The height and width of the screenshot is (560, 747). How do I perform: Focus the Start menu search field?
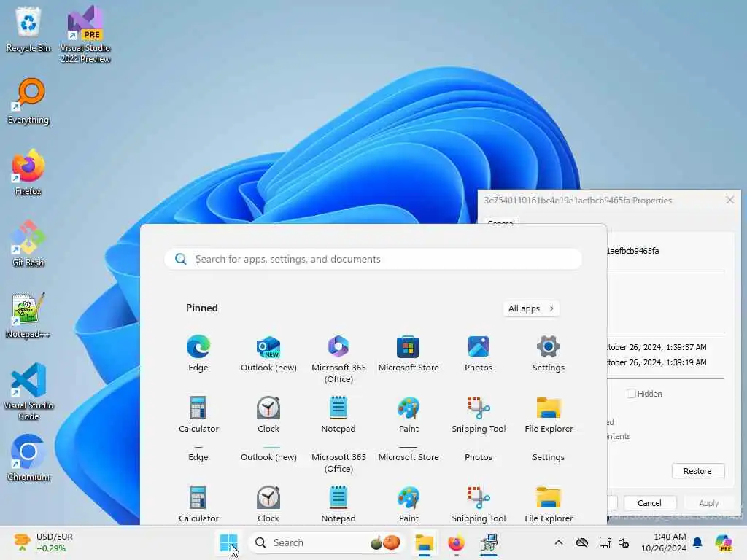[x=373, y=259]
